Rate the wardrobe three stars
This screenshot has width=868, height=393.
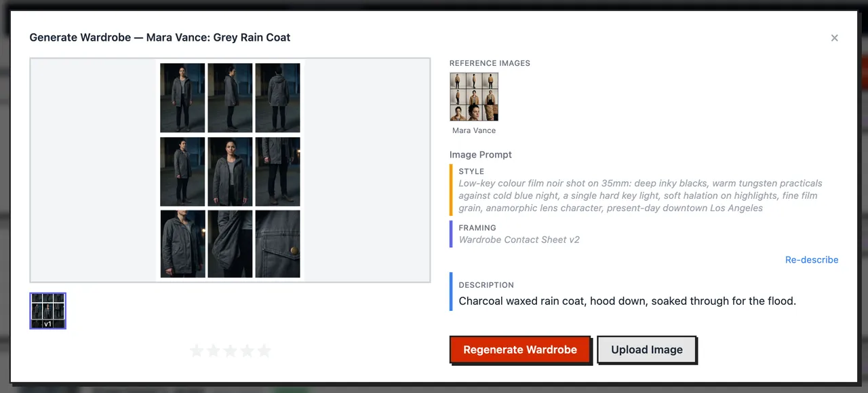231,350
